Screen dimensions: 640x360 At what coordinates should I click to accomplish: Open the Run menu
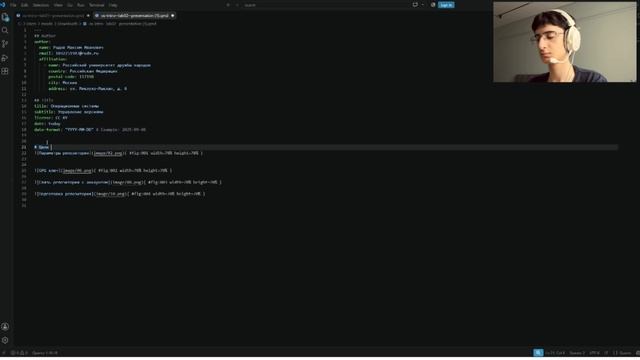click(80, 5)
